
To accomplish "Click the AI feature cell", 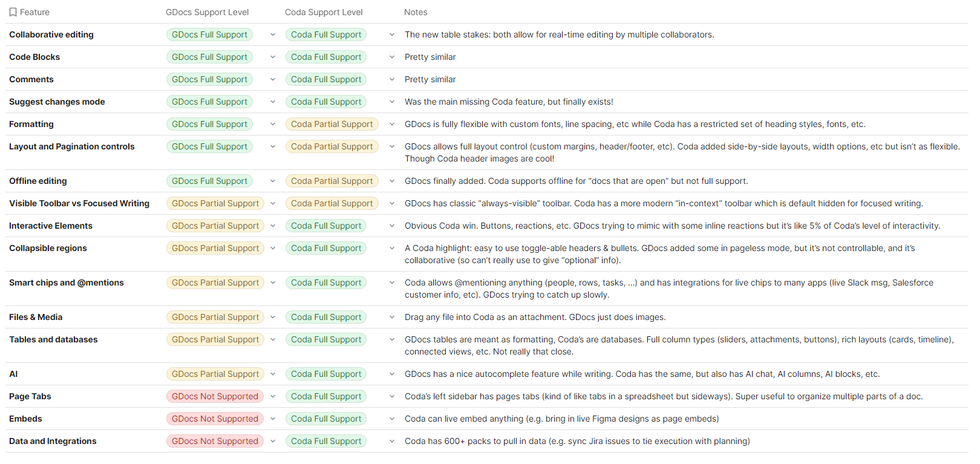I will coord(13,374).
